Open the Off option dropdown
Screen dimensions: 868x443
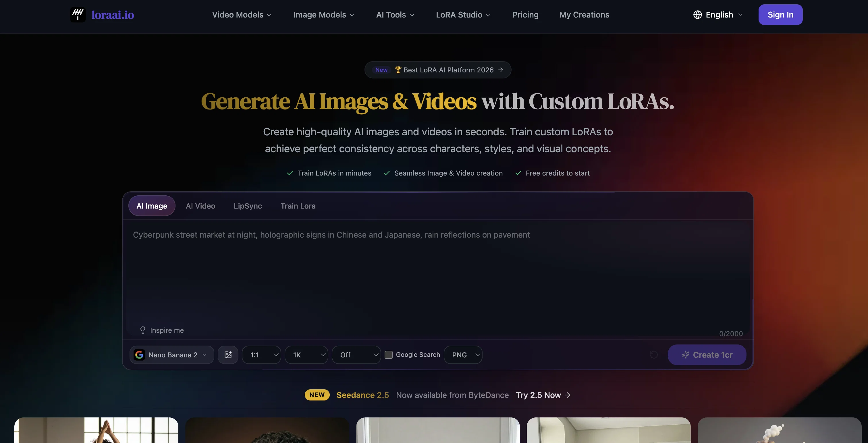point(356,355)
